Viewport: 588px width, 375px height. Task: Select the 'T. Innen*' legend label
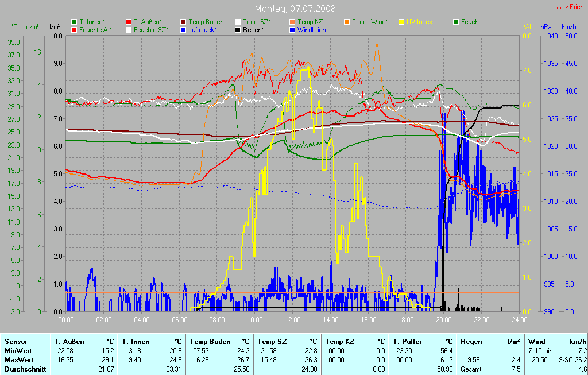tap(92, 22)
